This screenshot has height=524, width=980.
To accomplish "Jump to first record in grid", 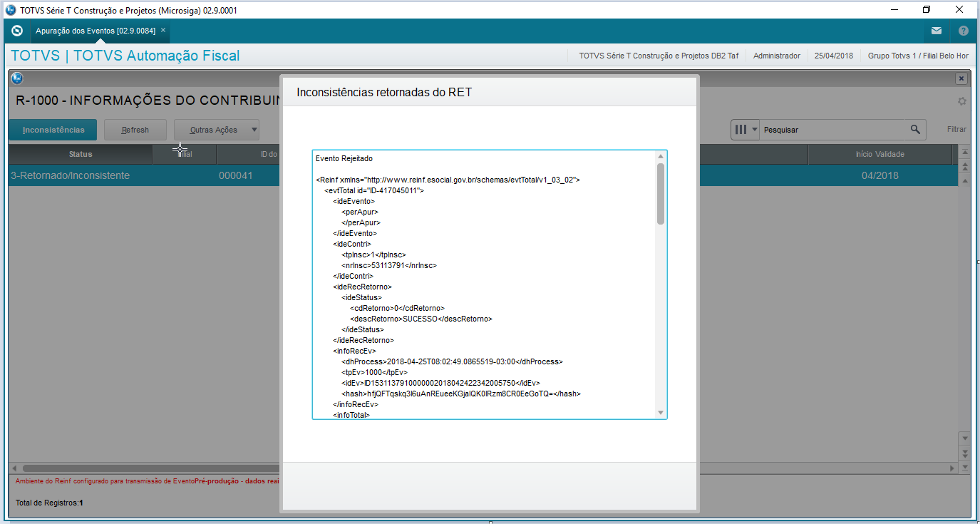I will click(x=965, y=153).
